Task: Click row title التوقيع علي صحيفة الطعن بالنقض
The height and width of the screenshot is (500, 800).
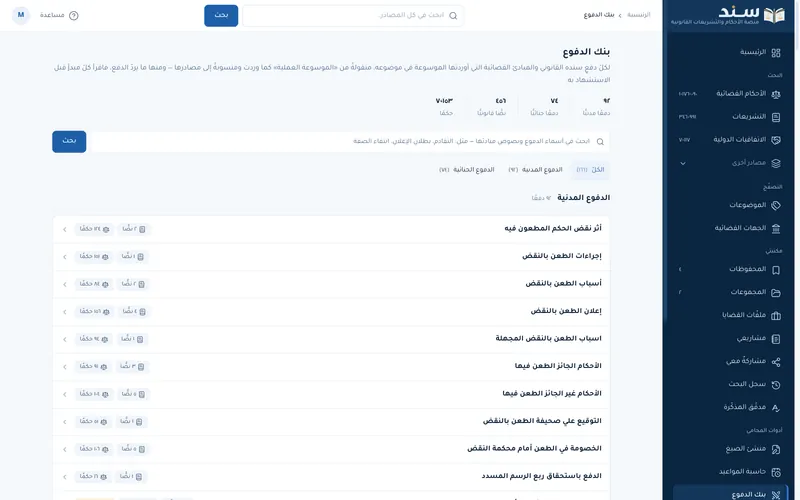Action: 542,421
